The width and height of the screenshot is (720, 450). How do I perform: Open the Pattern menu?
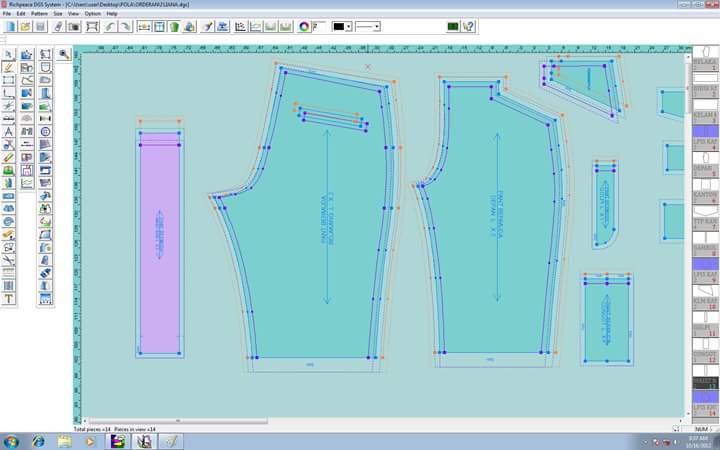pyautogui.click(x=39, y=14)
